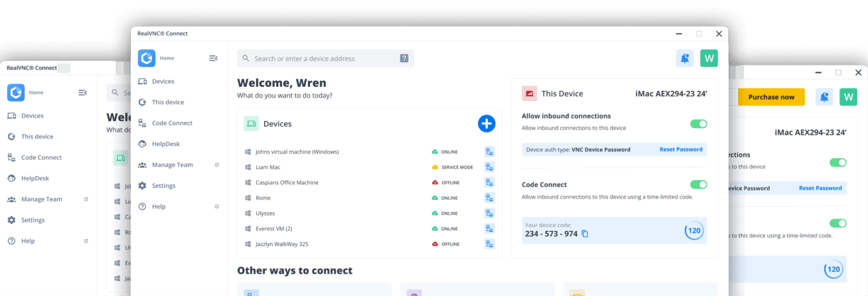
Task: Collapse the front window sidebar menu
Action: [213, 58]
